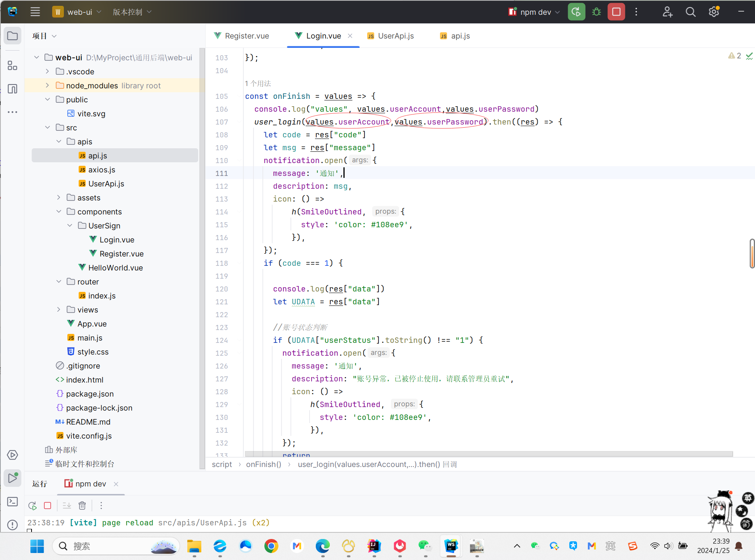Stop the running npm dev process
This screenshot has width=755, height=560.
(x=616, y=12)
